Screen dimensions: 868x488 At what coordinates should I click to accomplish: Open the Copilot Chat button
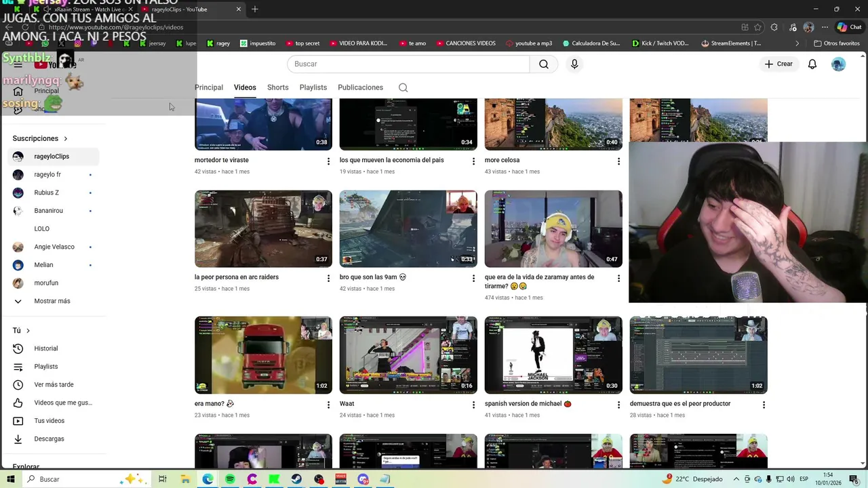tap(849, 27)
